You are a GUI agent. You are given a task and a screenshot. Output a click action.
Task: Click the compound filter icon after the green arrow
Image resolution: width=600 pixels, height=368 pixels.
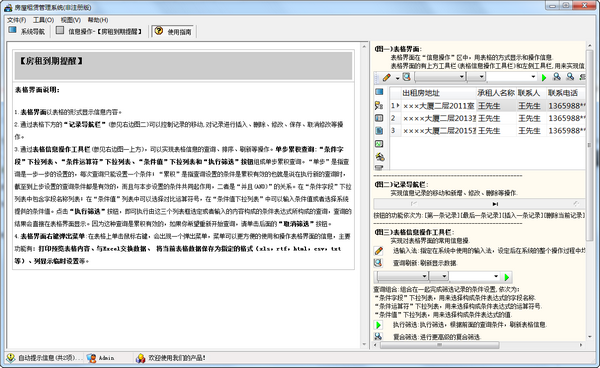[x=557, y=77]
